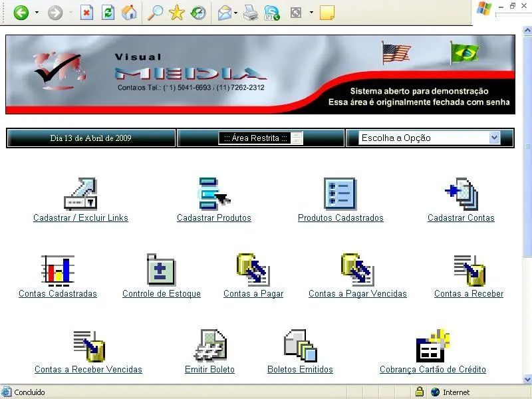This screenshot has width=532, height=399.
Task: Click the 'Dia 13 de Abril de 2009' date bar
Action: click(x=91, y=138)
